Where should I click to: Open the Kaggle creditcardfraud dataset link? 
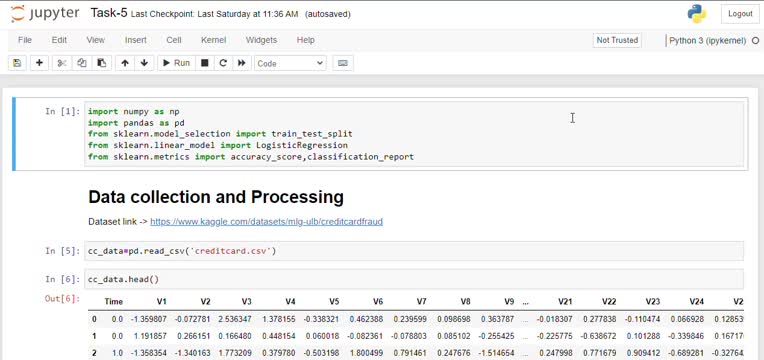[x=267, y=222]
